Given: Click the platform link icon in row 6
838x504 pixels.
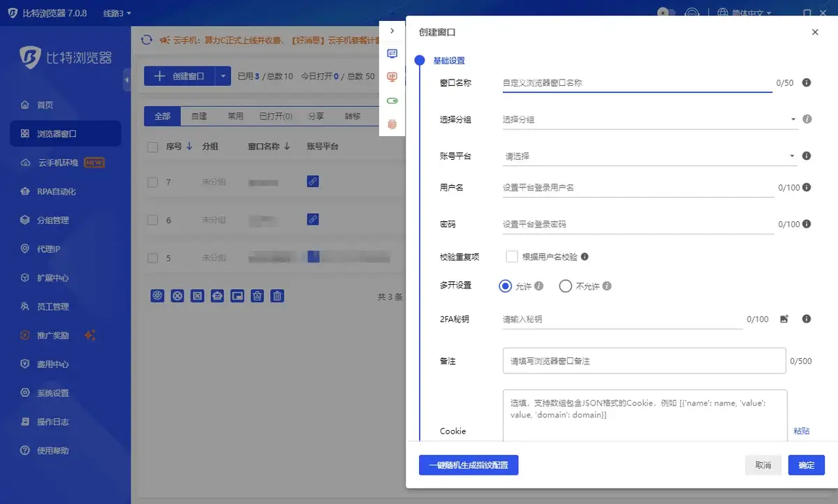Looking at the screenshot, I should click(x=313, y=219).
